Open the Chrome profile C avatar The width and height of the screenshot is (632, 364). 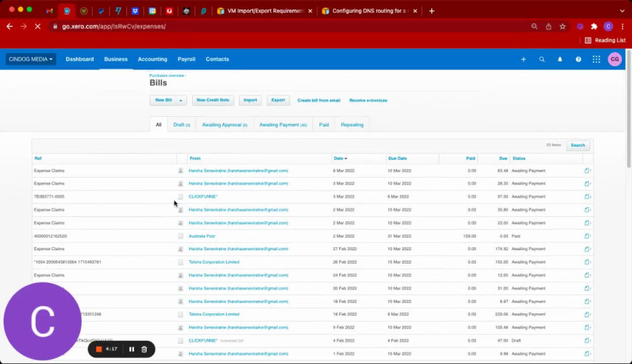(608, 26)
